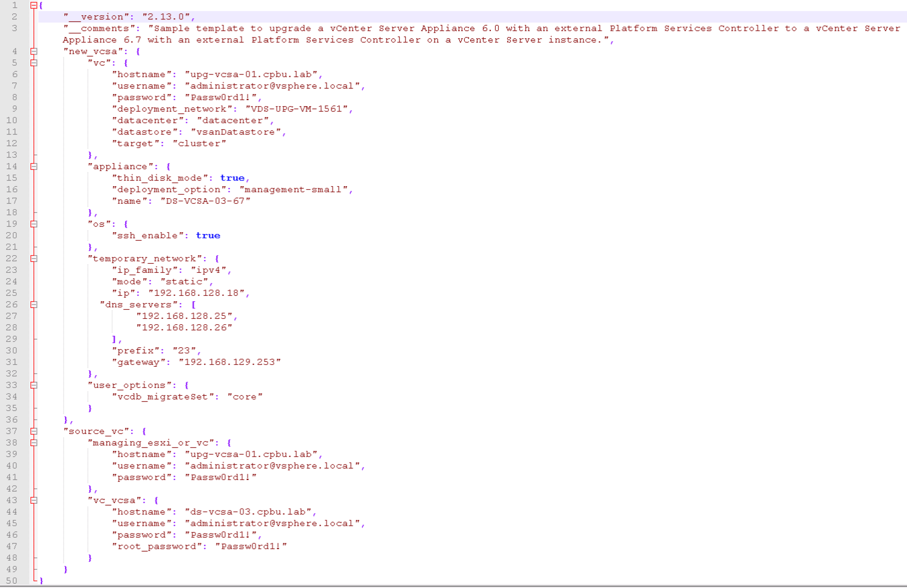Click the password value on line 8

pyautogui.click(x=221, y=98)
